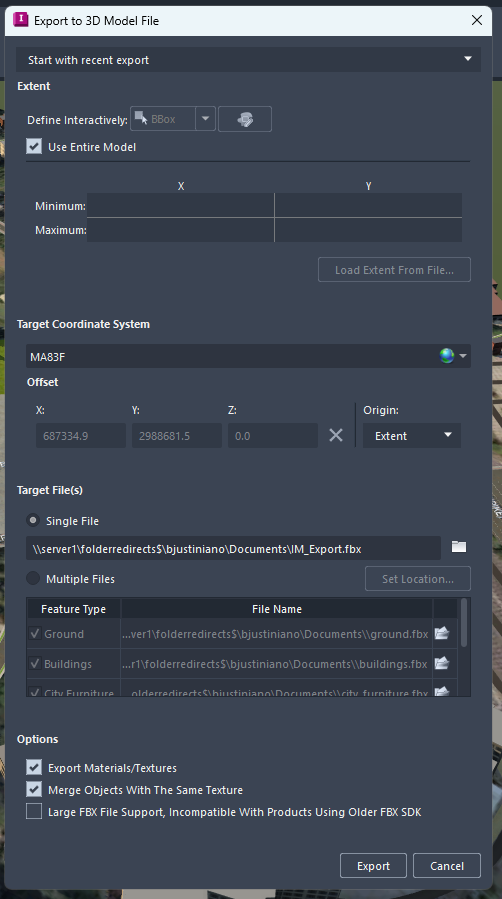This screenshot has height=899, width=502.
Task: Click the IM_Export.fbx file path field
Action: [x=233, y=548]
